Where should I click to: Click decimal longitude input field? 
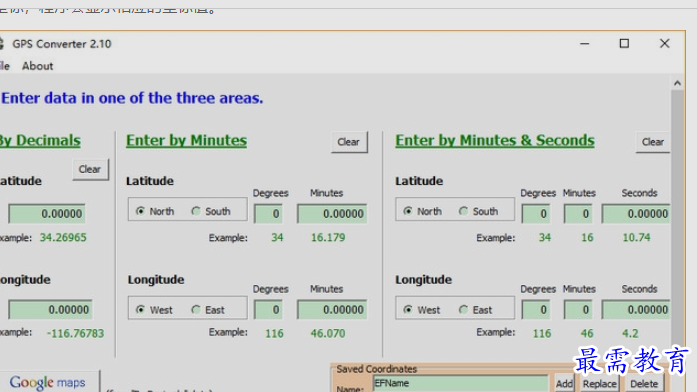[x=50, y=310]
